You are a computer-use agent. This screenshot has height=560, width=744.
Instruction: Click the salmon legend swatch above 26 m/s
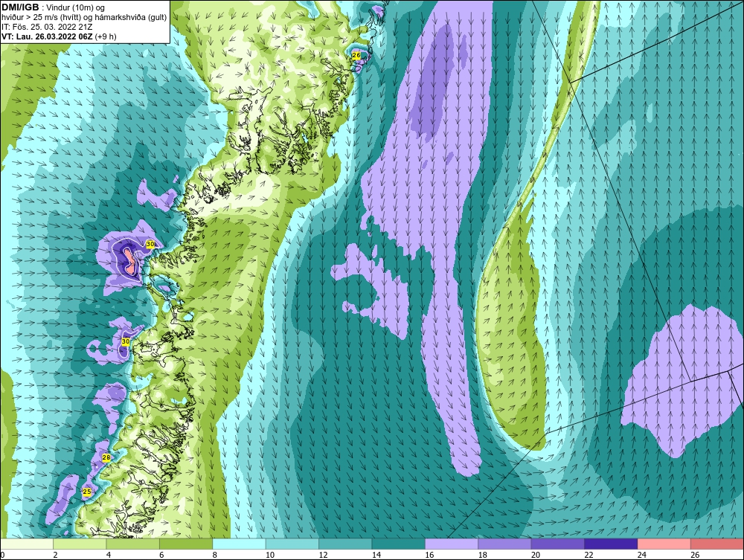click(717, 544)
